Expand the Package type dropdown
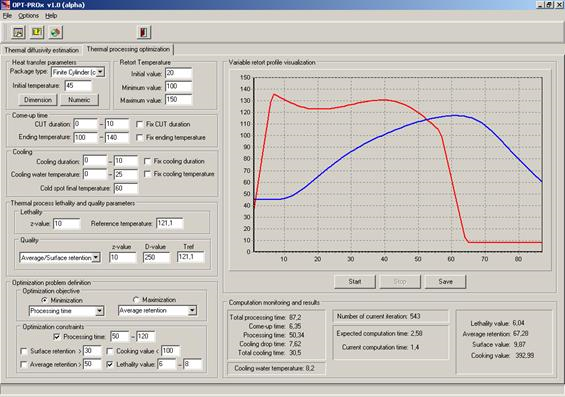This screenshot has height=397, width=565. coord(101,72)
